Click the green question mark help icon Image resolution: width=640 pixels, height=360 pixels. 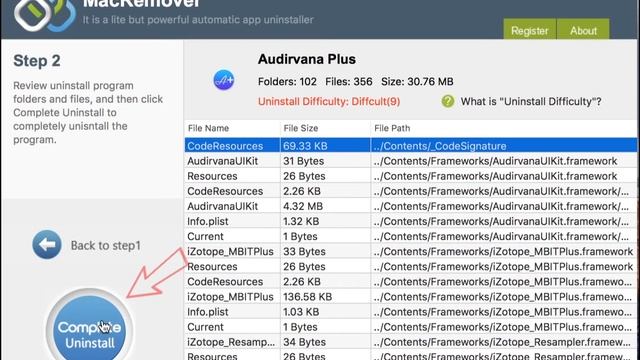click(x=448, y=101)
